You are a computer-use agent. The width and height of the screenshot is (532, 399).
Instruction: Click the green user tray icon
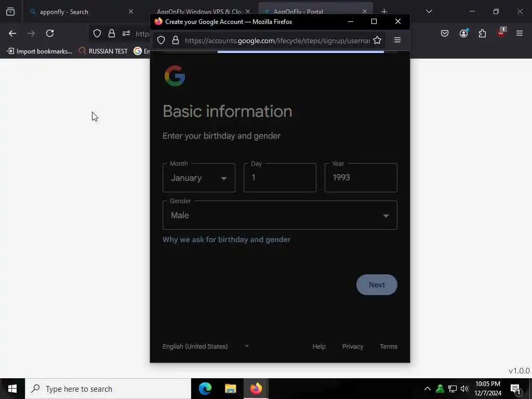click(x=440, y=389)
